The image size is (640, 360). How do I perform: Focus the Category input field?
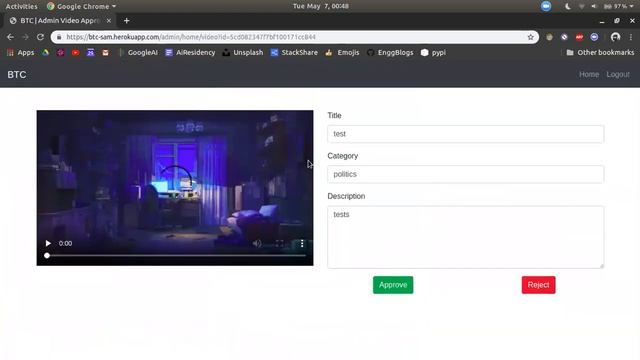point(465,174)
